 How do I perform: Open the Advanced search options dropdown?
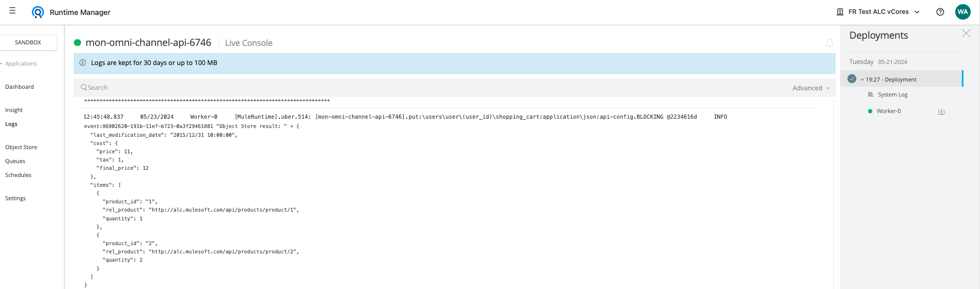811,88
